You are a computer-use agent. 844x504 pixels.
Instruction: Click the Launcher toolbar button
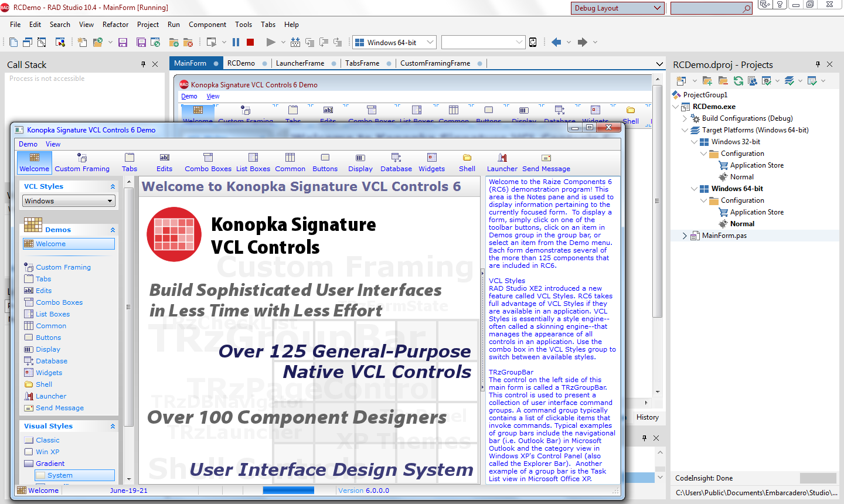coord(502,163)
